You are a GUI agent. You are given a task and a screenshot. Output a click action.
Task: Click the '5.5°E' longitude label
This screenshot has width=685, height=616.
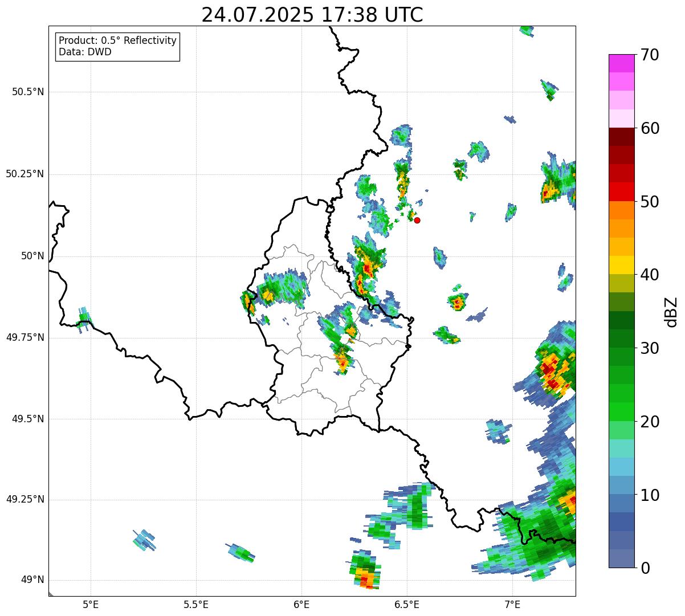point(196,604)
